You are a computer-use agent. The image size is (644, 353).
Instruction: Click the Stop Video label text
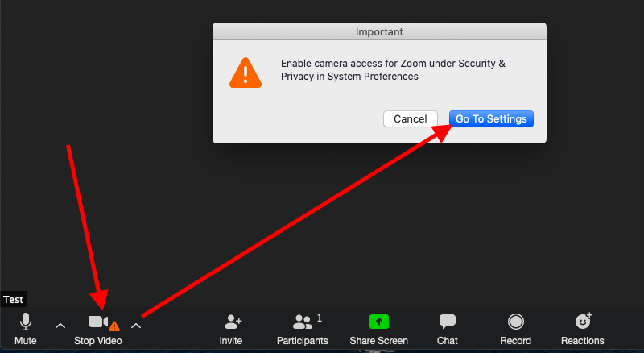98,341
